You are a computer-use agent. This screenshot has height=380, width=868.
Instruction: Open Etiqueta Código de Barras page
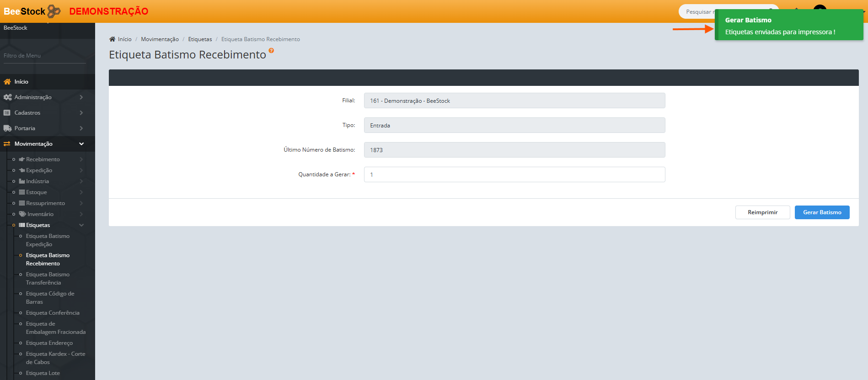pyautogui.click(x=50, y=298)
